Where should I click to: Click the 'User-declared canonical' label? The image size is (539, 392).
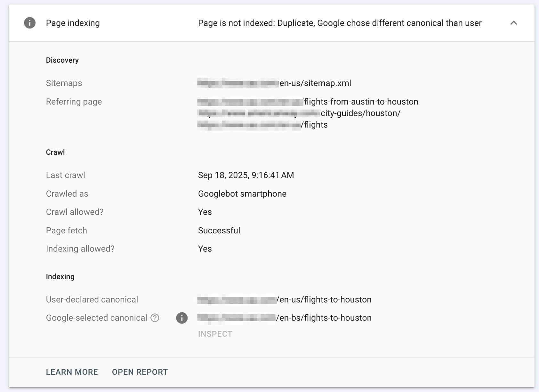coord(92,300)
